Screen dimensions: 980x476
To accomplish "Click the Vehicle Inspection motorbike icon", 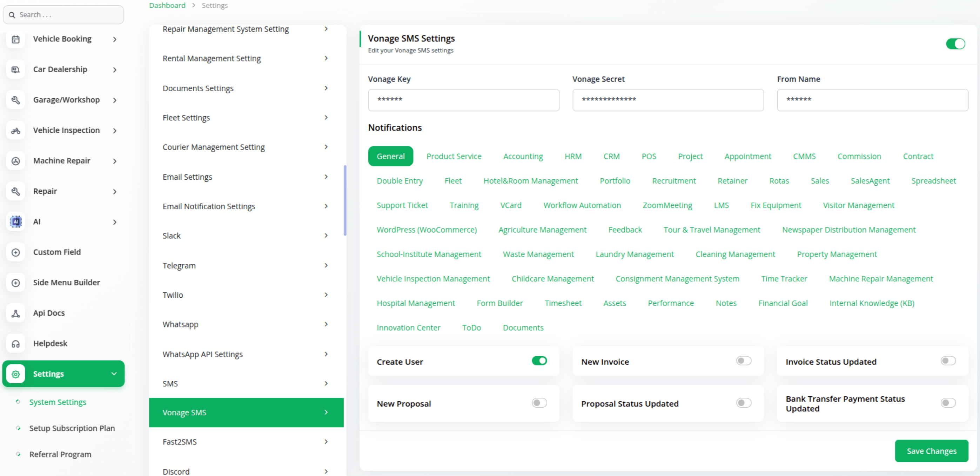I will [x=15, y=131].
